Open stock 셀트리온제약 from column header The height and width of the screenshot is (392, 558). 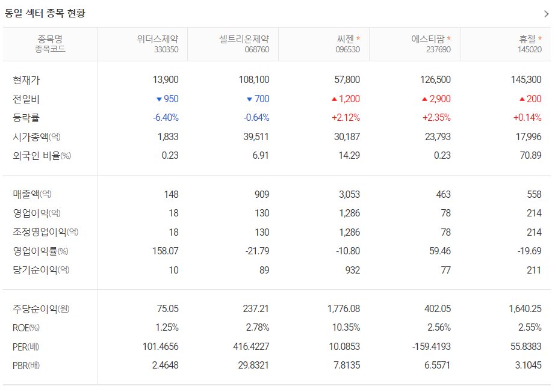244,38
